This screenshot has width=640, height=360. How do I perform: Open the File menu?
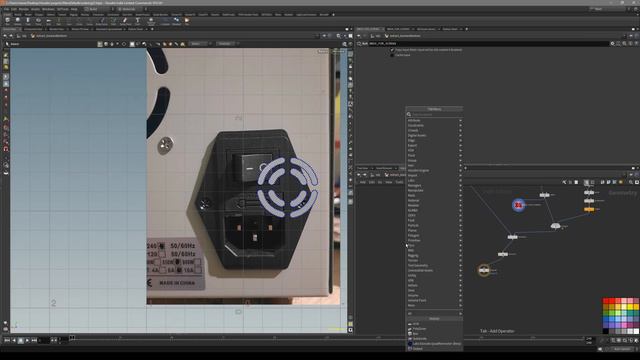pyautogui.click(x=6, y=9)
